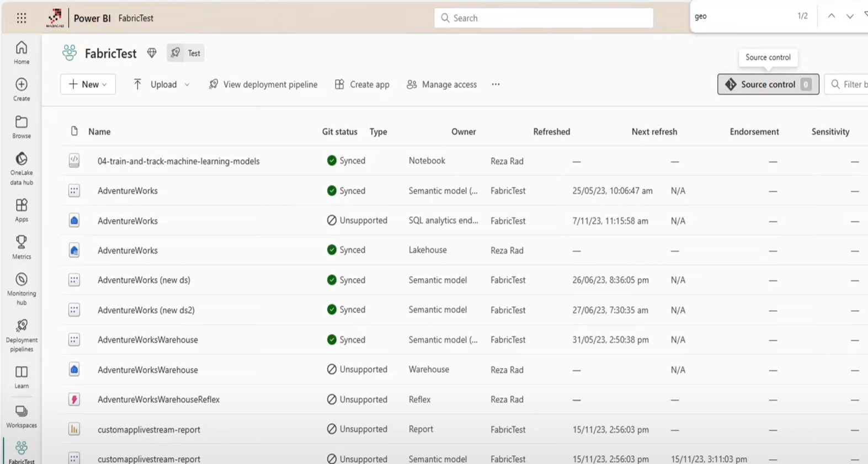Open the more options ellipsis menu
Screen dimensions: 868x464
(x=496, y=84)
